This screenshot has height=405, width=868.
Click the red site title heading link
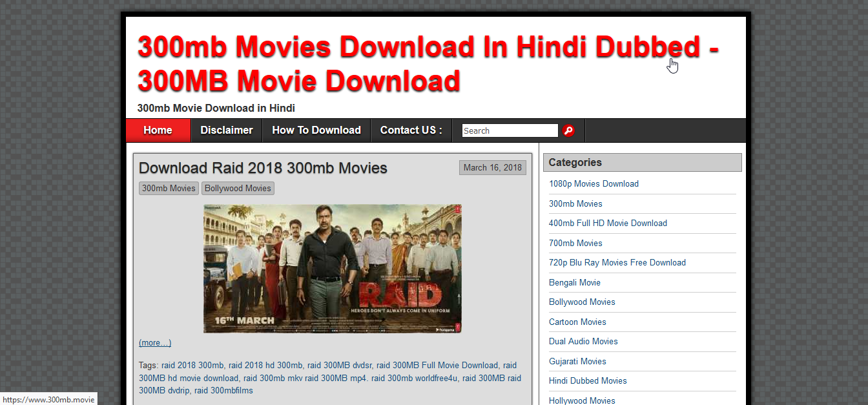click(x=428, y=64)
